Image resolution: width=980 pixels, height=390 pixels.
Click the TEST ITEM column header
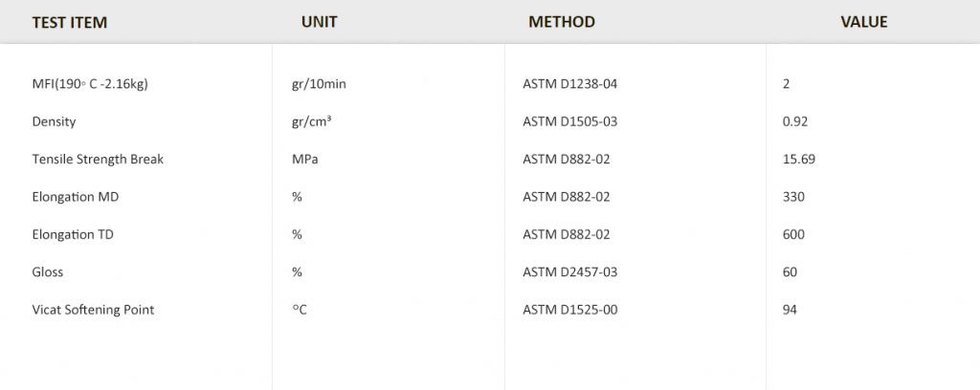coord(69,22)
